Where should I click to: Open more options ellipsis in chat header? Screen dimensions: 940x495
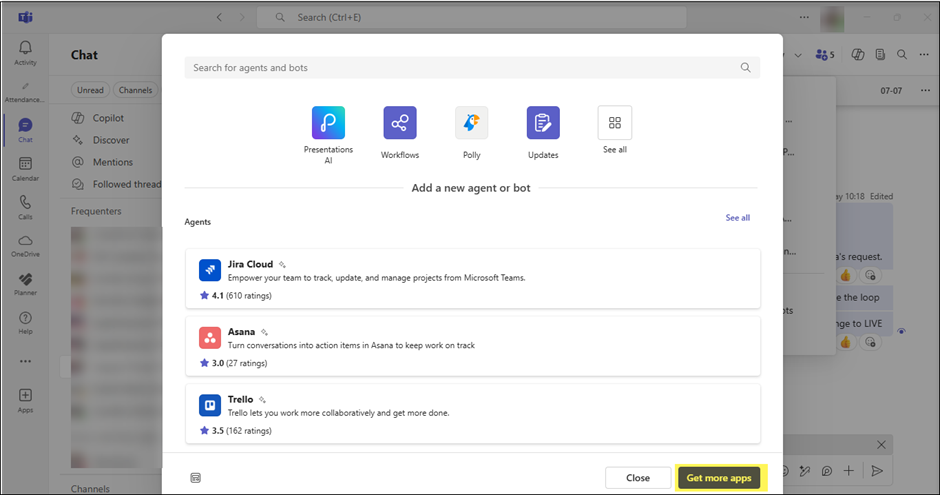[x=924, y=55]
